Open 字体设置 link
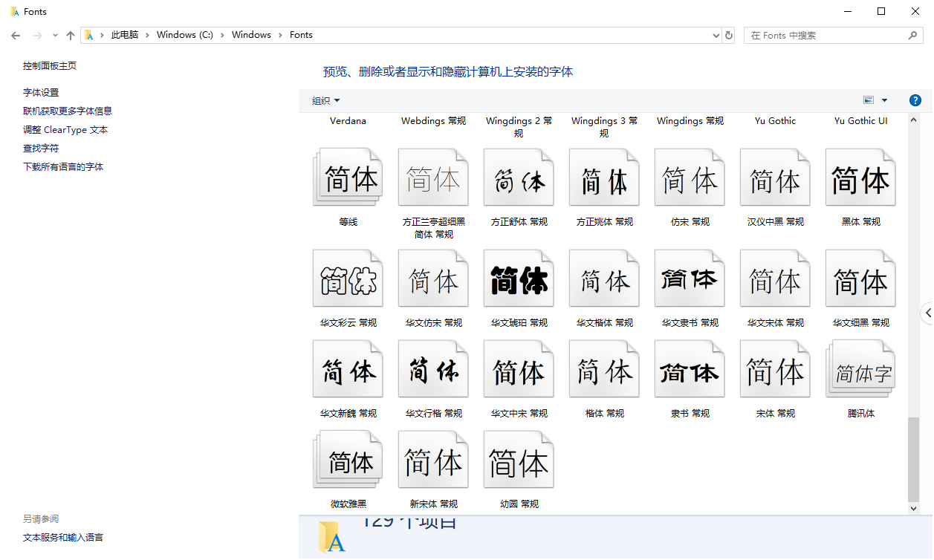This screenshot has height=560, width=934. (x=41, y=93)
